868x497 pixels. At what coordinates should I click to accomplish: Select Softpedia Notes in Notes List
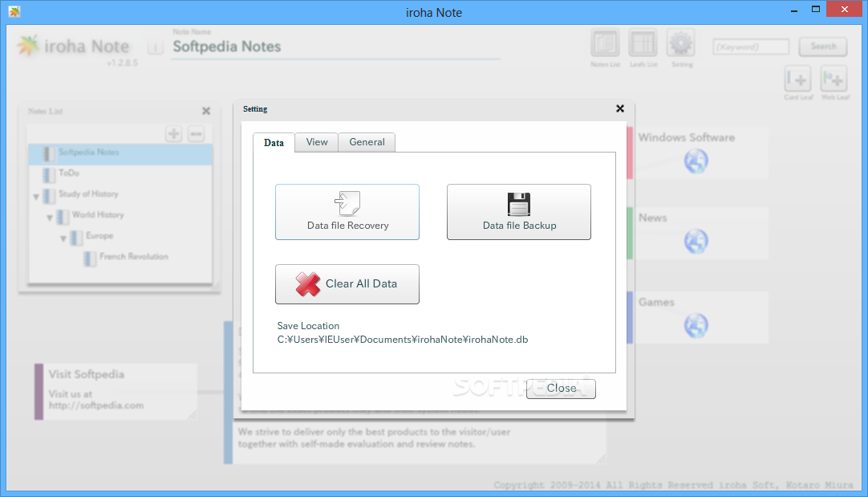coord(120,155)
